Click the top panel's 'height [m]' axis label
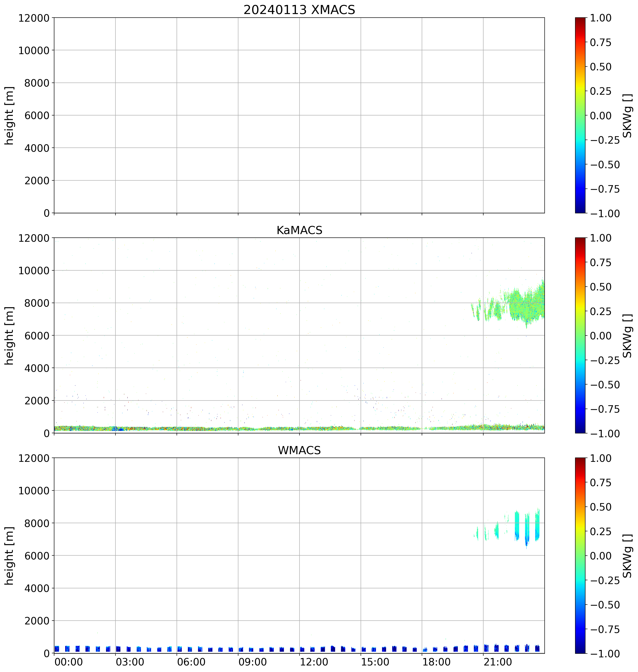The image size is (638, 672). tap(9, 115)
